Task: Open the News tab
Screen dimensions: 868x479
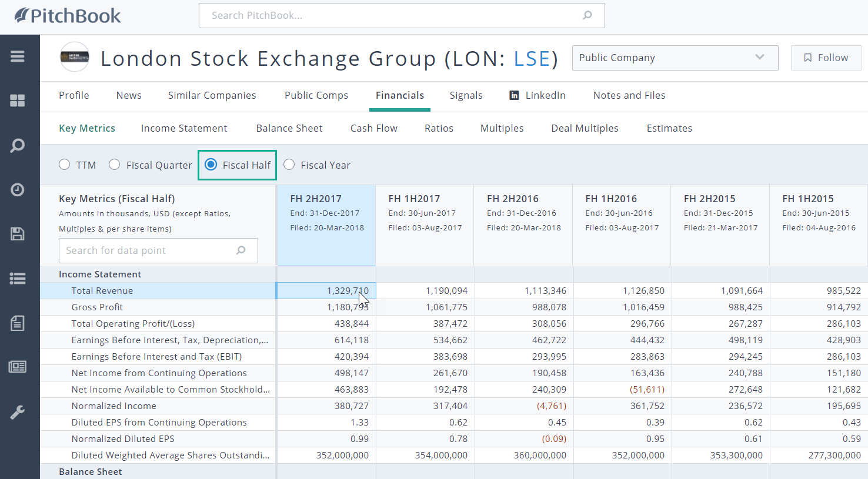Action: tap(129, 95)
